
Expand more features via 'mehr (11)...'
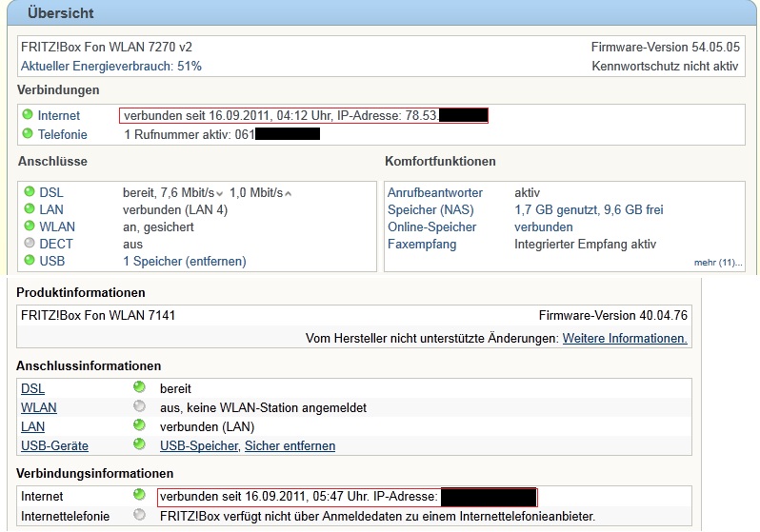713,263
